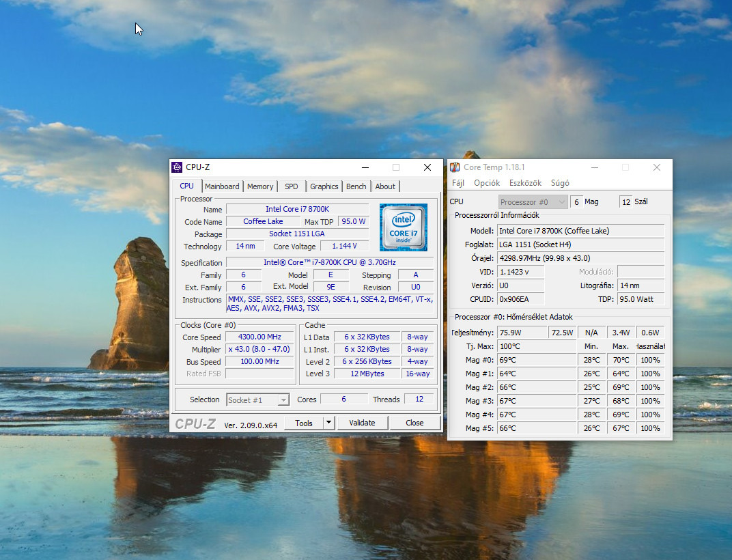Image resolution: width=732 pixels, height=560 pixels.
Task: Click the Cores value 6 in CPU-Z
Action: point(344,400)
